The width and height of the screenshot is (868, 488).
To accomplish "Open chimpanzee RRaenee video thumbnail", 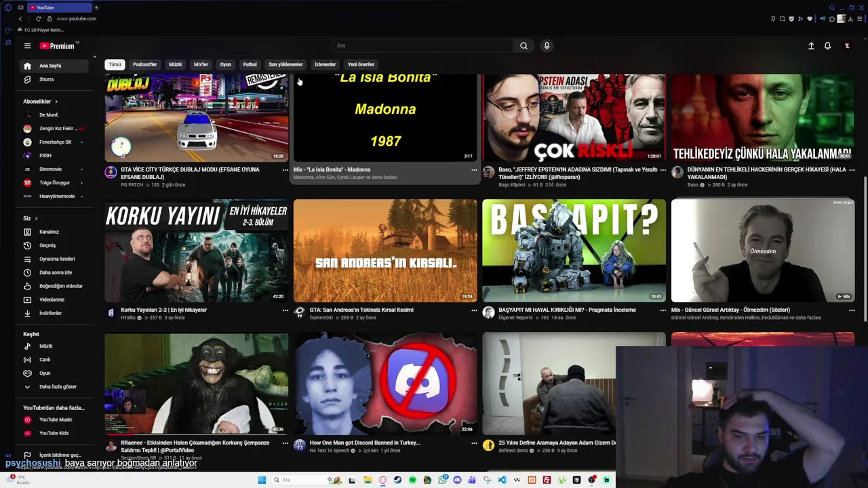I will tap(197, 384).
